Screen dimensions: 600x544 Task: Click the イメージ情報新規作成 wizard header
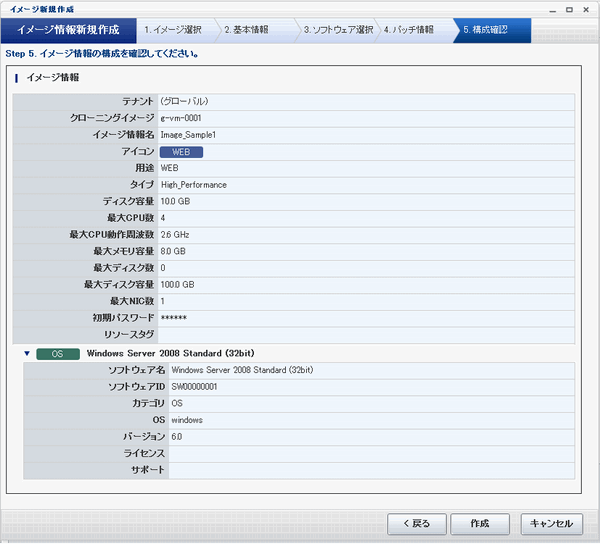click(68, 30)
